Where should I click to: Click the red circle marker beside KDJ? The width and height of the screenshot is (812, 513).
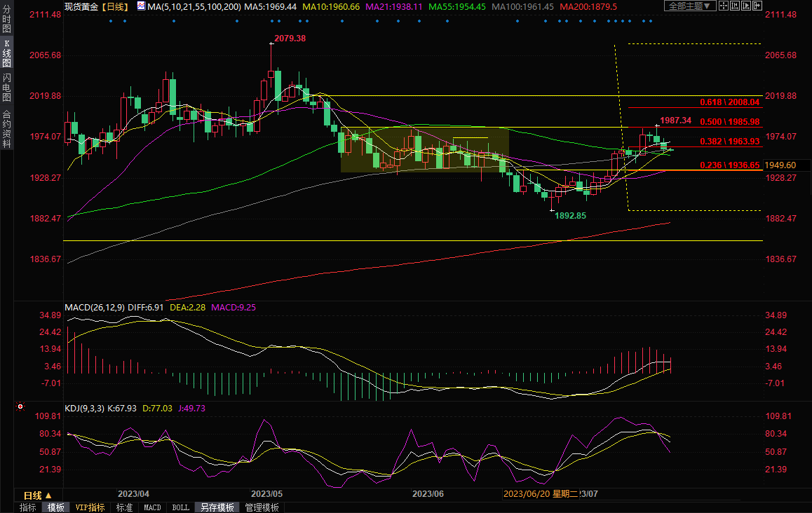pyautogui.click(x=20, y=406)
